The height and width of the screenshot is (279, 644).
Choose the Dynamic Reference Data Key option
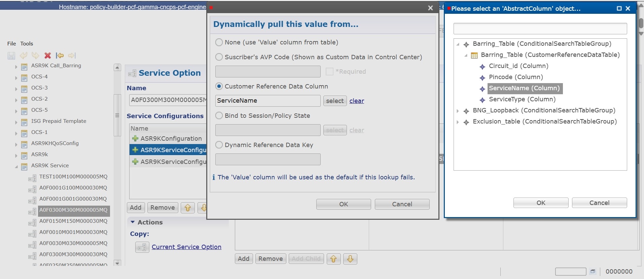[219, 145]
